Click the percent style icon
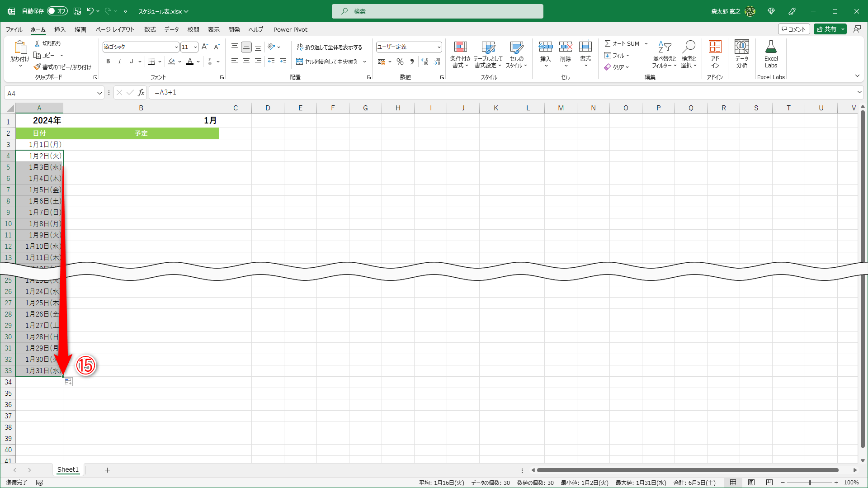This screenshot has width=868, height=488. (400, 62)
